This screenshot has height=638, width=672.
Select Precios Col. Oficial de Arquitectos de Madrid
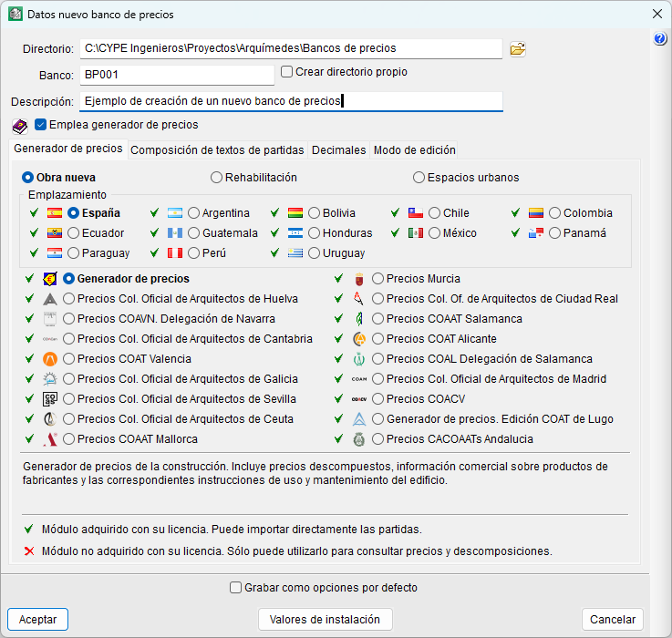tap(378, 379)
